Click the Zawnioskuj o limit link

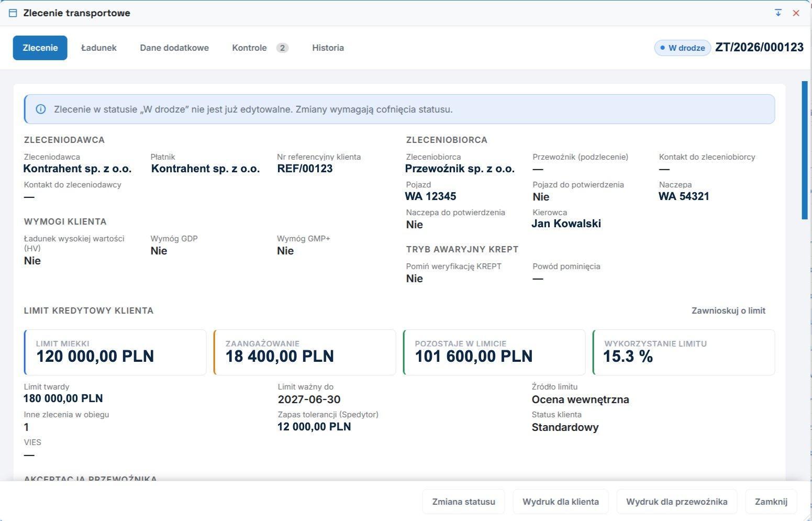728,311
